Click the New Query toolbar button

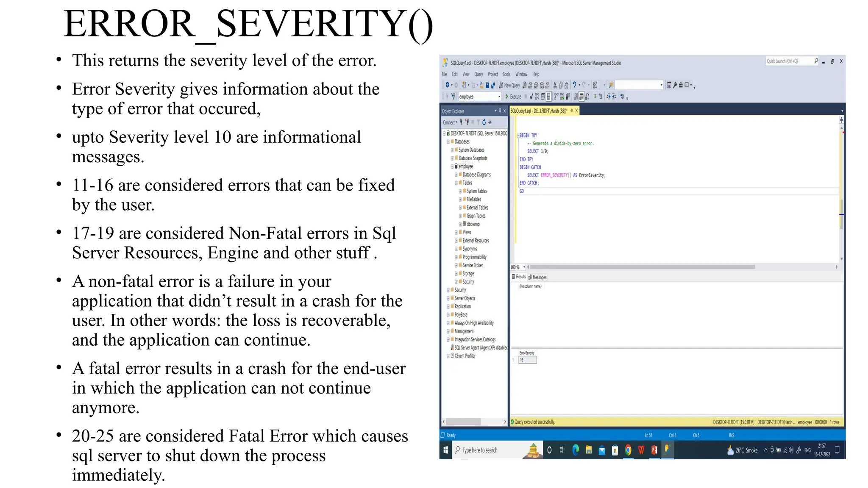[x=509, y=85]
